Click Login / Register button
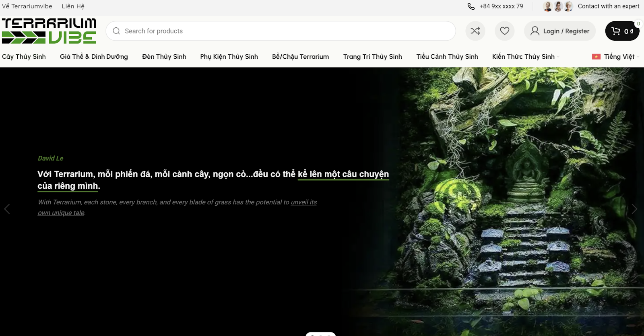Viewport: 644px width, 336px height. (560, 31)
